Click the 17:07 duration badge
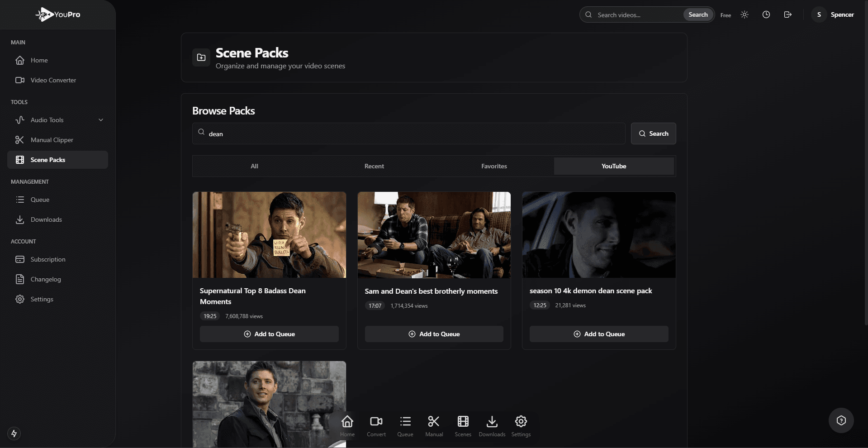Viewport: 868px width, 448px height. pyautogui.click(x=375, y=305)
